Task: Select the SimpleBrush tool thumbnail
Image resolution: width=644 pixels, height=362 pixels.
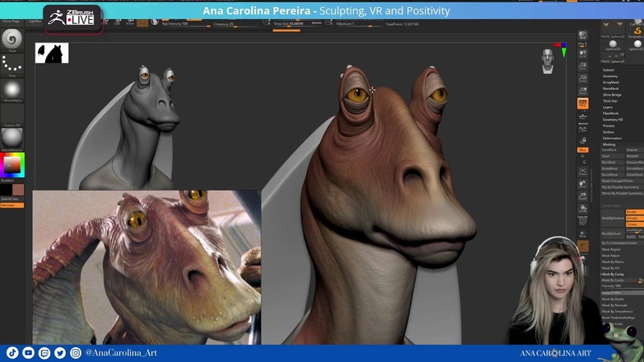Action: coord(637,31)
